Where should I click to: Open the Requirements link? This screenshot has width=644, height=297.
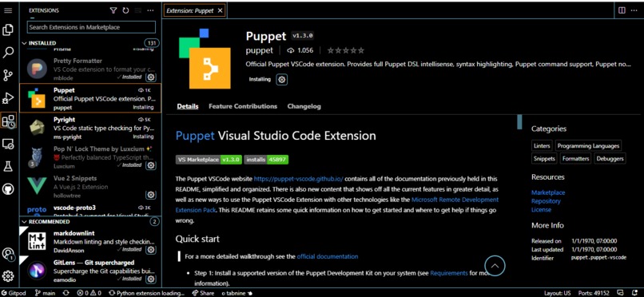pos(449,273)
